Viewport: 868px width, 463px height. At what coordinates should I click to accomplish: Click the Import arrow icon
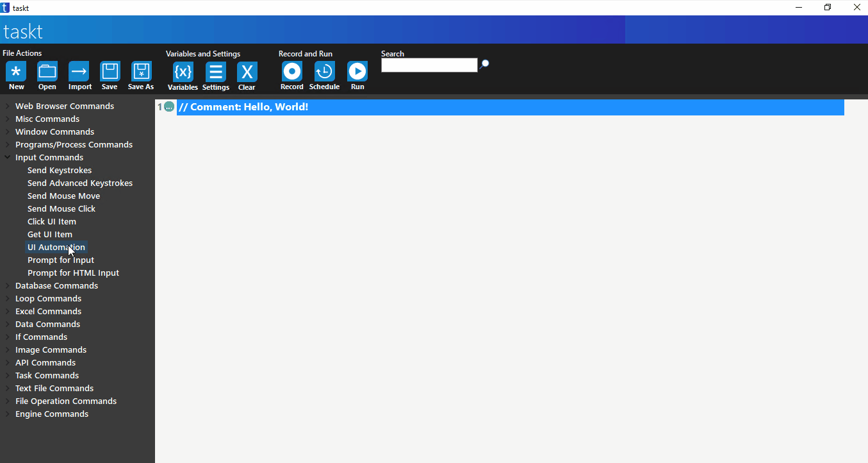(79, 71)
